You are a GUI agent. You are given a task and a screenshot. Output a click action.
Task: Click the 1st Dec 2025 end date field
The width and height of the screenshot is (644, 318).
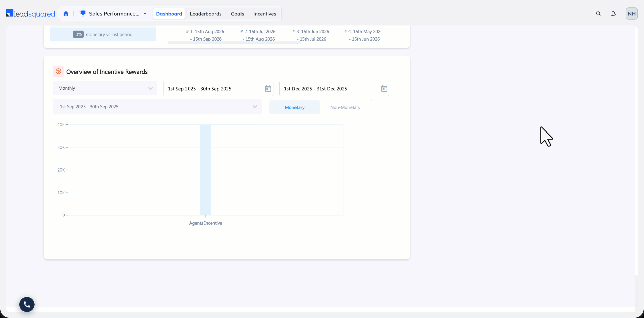pos(334,89)
